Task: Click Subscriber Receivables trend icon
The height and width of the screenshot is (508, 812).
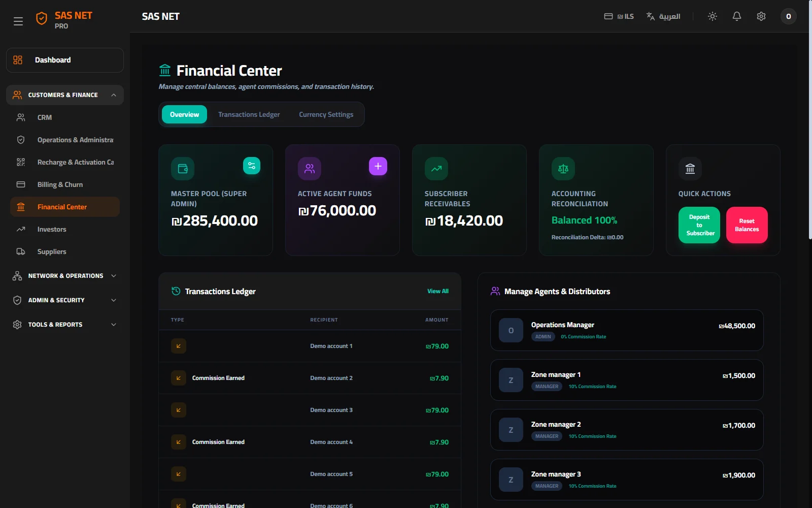Action: coord(436,169)
